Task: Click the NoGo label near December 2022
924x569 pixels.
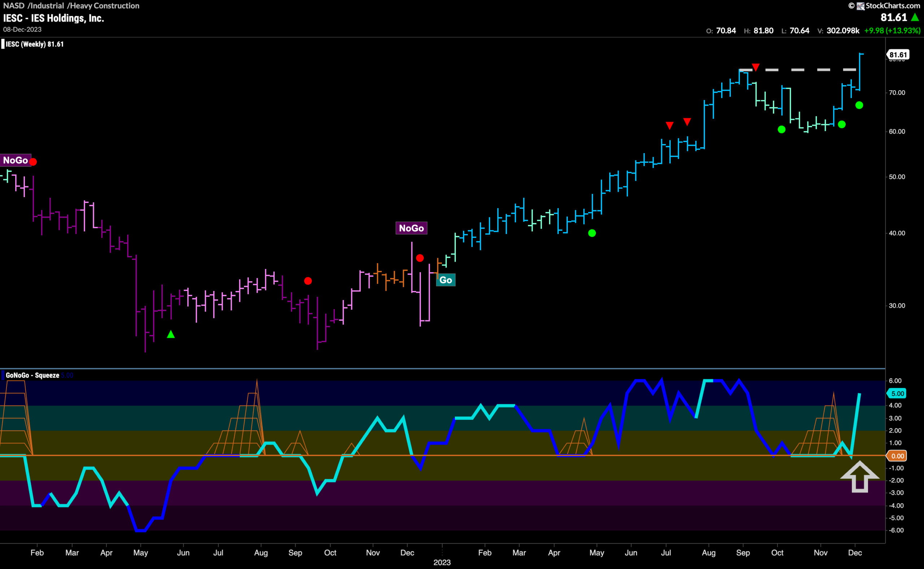Action: point(411,228)
